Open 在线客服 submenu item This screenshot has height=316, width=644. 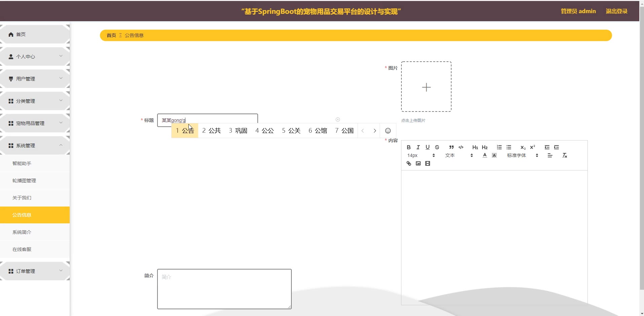point(35,249)
